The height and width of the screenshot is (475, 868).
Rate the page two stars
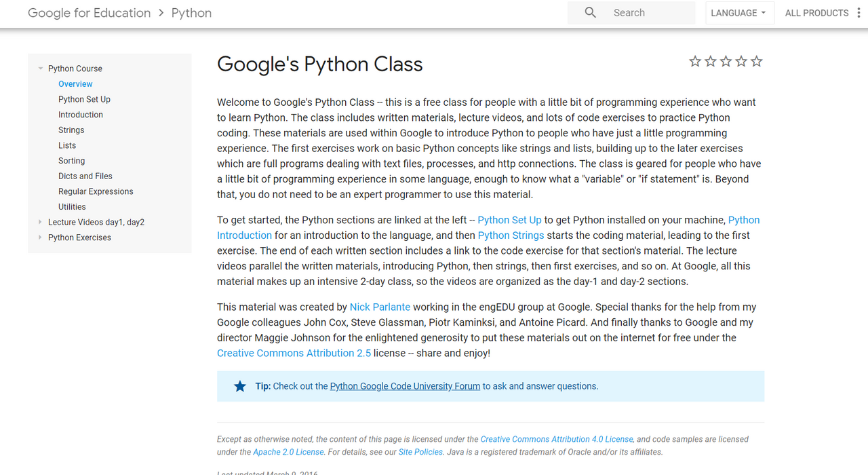click(x=711, y=62)
